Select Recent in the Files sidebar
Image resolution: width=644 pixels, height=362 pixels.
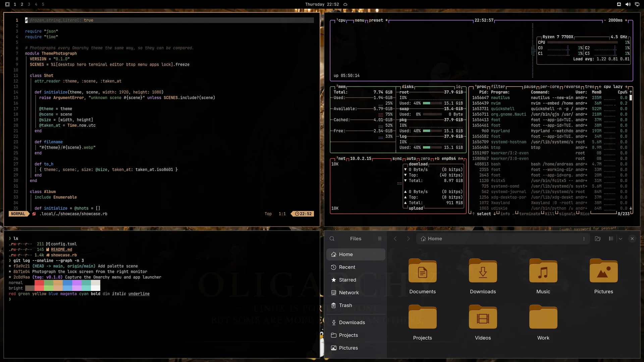click(356, 267)
